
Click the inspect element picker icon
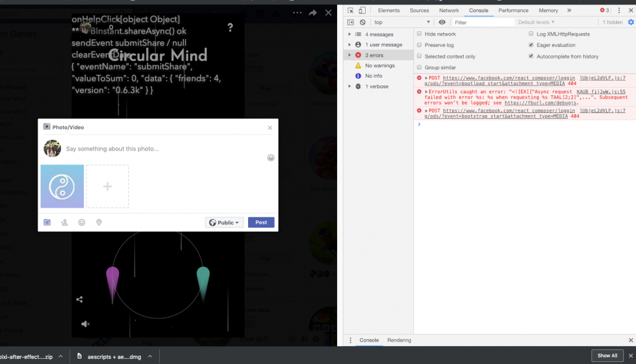tap(350, 10)
